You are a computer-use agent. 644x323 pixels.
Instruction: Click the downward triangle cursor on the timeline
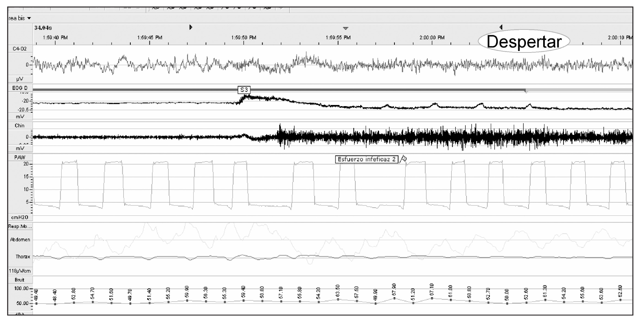(x=345, y=28)
